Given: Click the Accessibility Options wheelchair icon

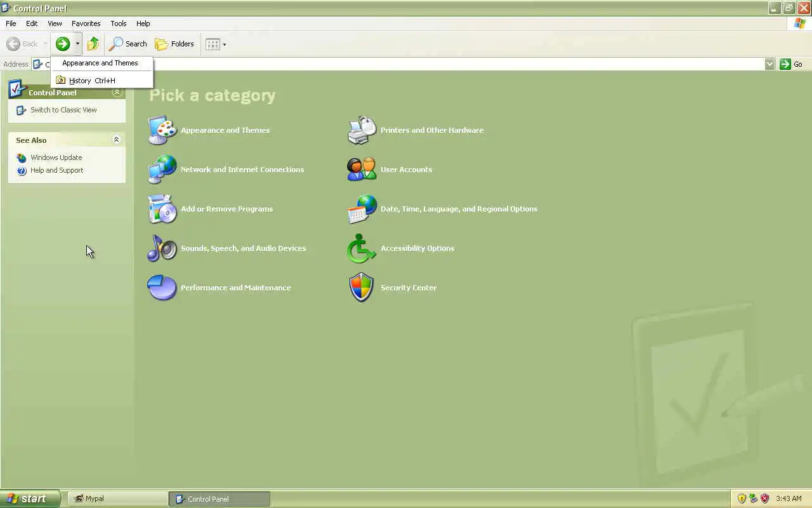Looking at the screenshot, I should click(x=362, y=248).
